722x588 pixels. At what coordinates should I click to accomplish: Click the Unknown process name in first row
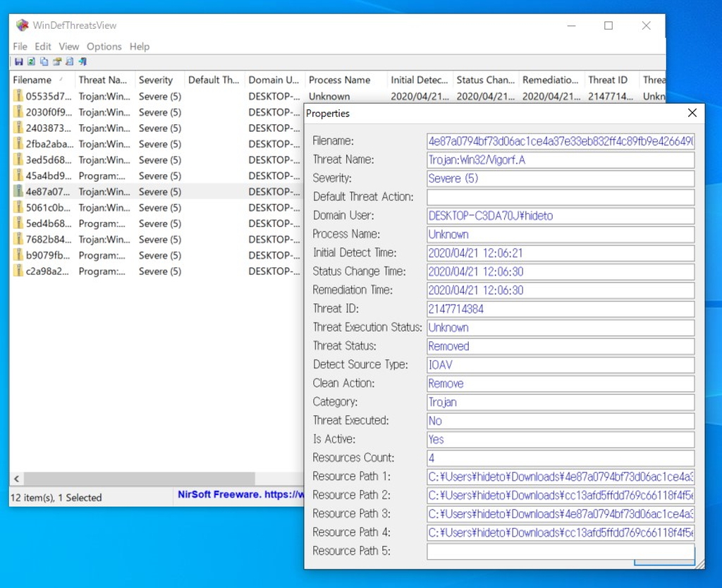point(329,96)
